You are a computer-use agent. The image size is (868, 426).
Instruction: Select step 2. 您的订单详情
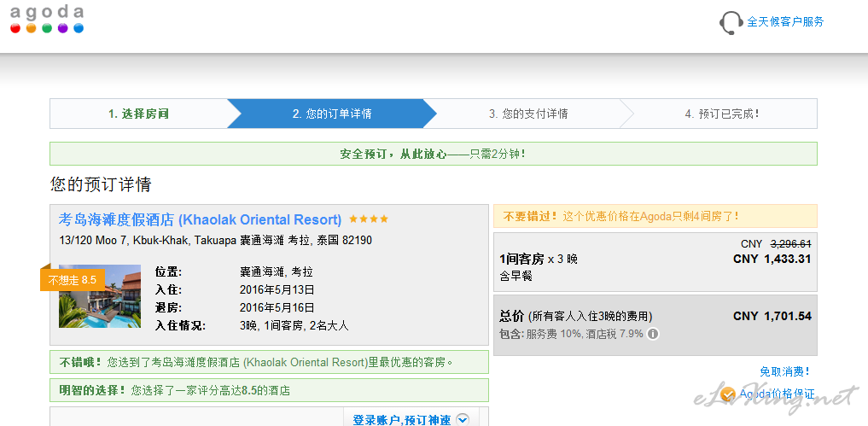pos(332,114)
